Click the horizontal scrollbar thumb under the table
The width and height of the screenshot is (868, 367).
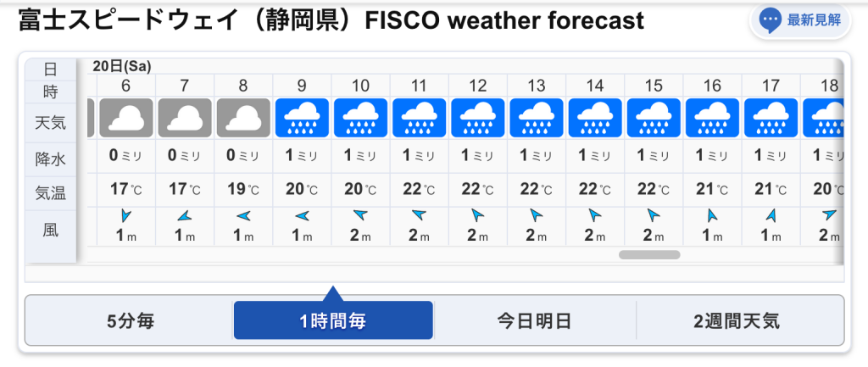click(x=649, y=254)
